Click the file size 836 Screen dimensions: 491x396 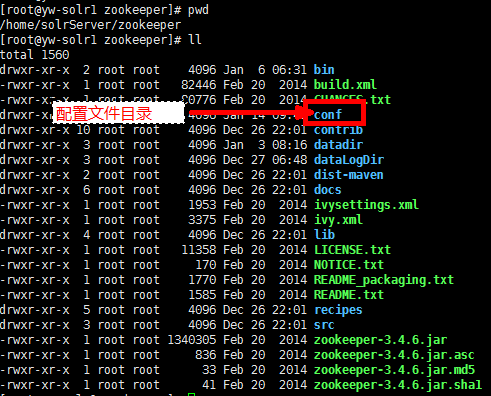point(206,355)
